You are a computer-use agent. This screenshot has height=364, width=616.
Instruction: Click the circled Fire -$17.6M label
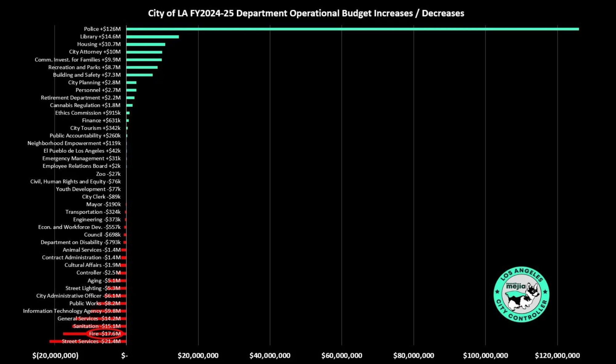(105, 334)
